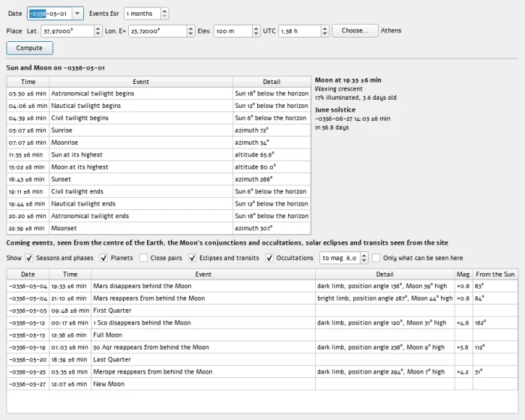The image size is (525, 420).
Task: Select the New Moon event row
Action: [262, 384]
